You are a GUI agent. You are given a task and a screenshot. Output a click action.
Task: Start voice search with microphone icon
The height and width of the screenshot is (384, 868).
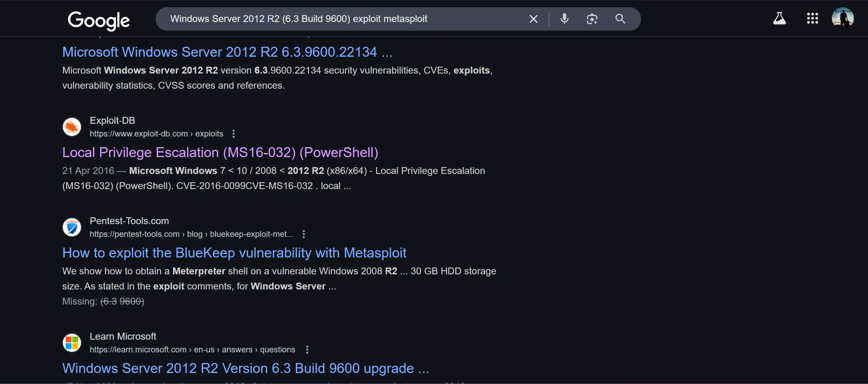[564, 19]
